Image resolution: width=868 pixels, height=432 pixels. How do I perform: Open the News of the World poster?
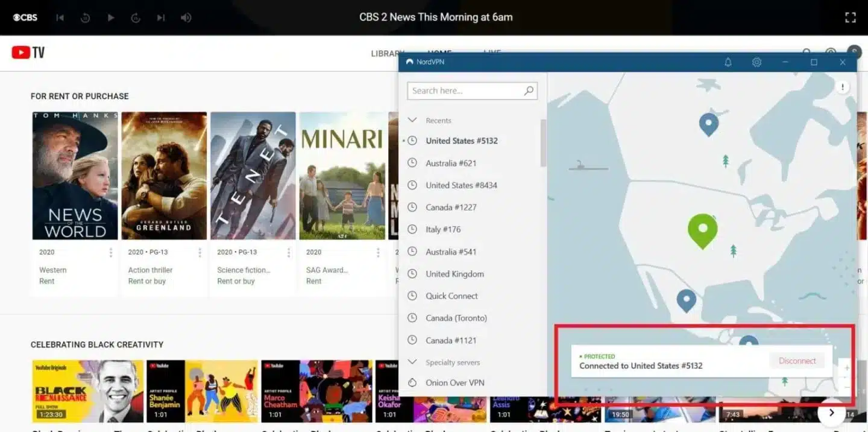pos(75,176)
